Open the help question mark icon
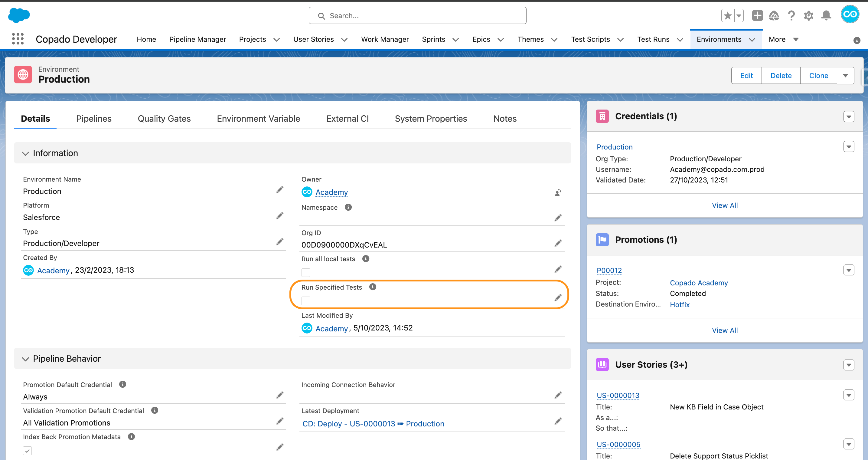 point(791,15)
